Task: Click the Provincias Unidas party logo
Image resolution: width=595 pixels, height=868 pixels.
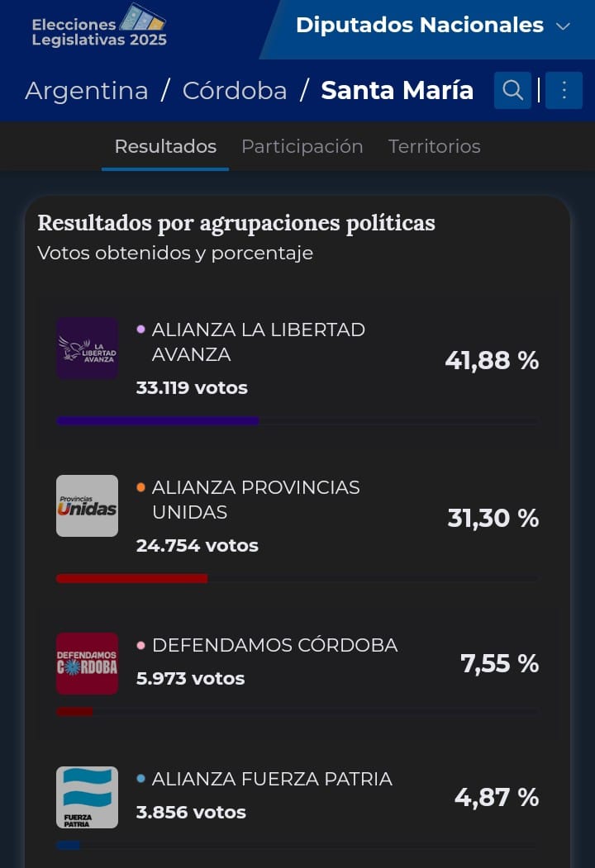Action: click(x=87, y=505)
